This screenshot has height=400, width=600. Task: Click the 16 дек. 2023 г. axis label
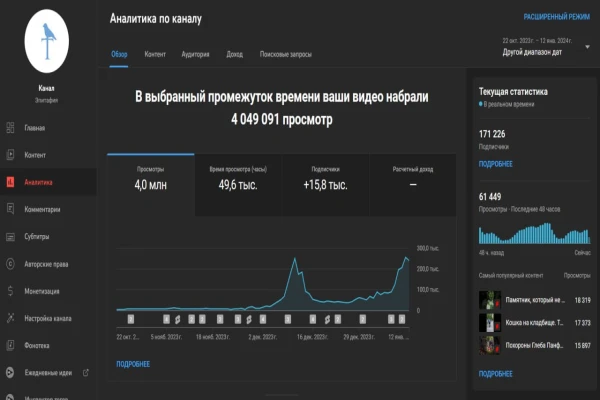point(312,337)
